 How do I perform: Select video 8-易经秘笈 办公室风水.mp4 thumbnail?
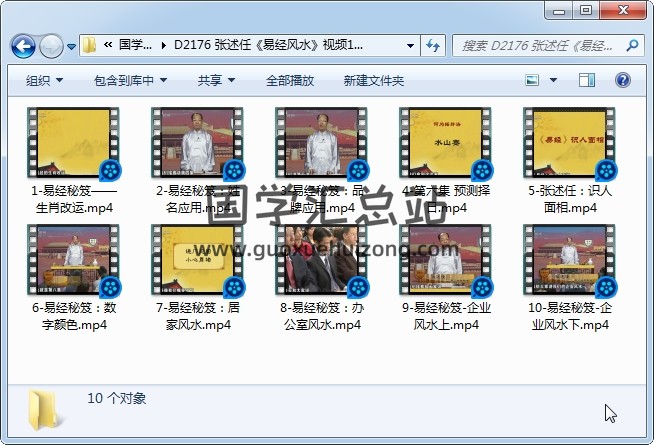coord(321,259)
